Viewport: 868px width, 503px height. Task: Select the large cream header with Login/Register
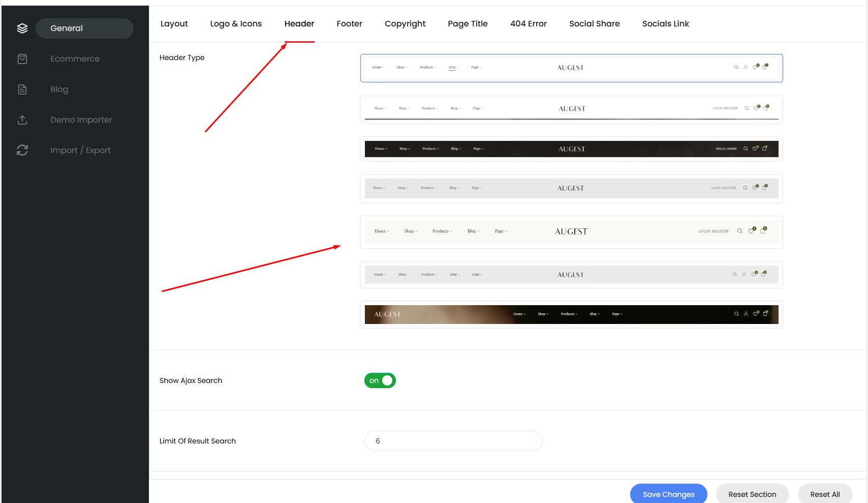pyautogui.click(x=571, y=232)
